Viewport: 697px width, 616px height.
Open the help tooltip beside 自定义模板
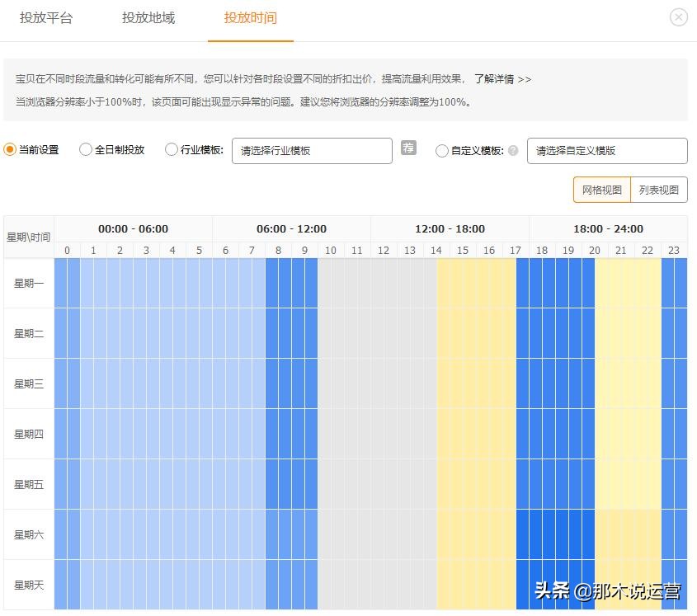coord(514,150)
